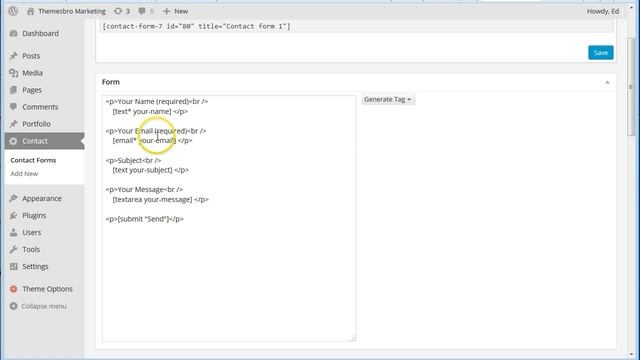The image size is (640, 360).
Task: Collapse the Form panel arrow
Action: click(607, 82)
